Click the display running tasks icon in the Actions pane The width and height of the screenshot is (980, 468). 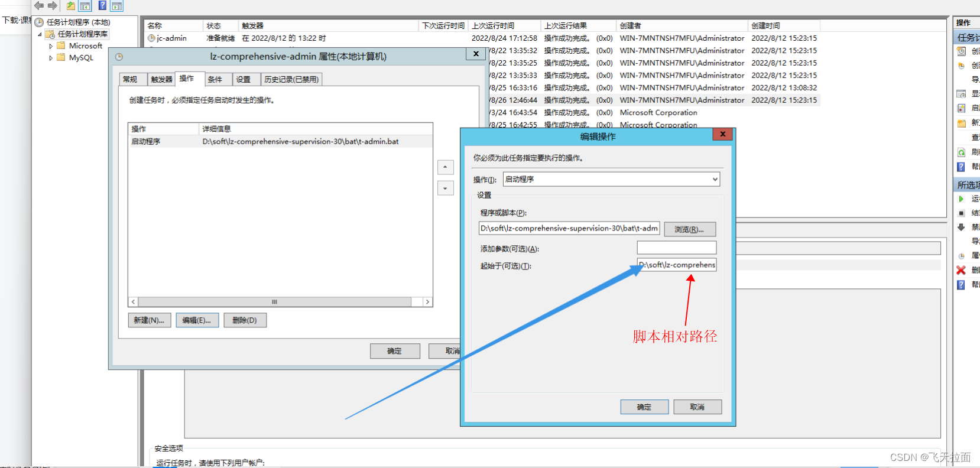pos(961,94)
